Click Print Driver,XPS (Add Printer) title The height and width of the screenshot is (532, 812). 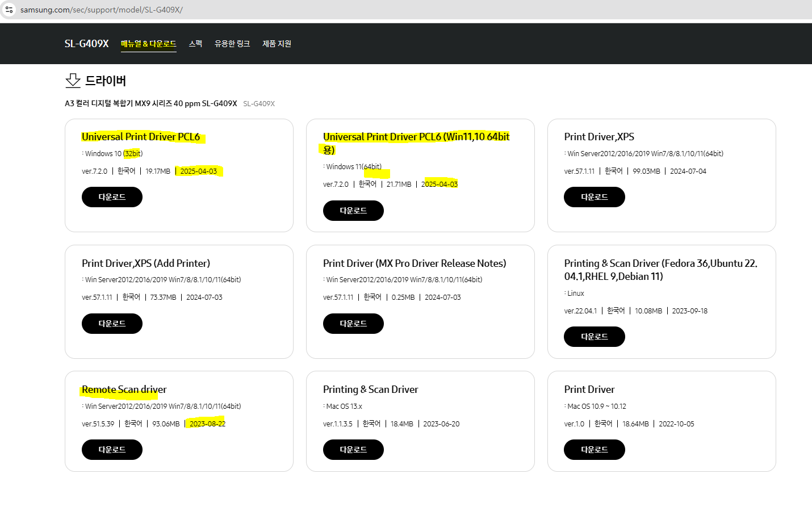(x=146, y=263)
